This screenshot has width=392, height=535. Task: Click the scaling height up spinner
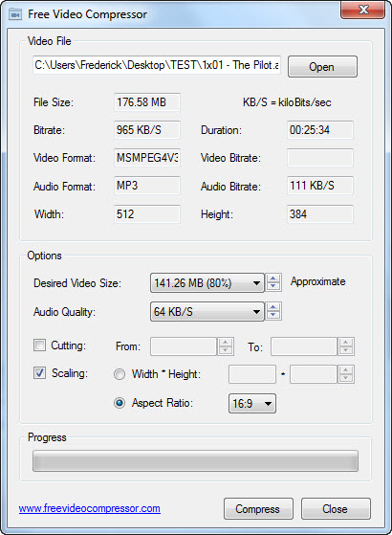[346, 370]
